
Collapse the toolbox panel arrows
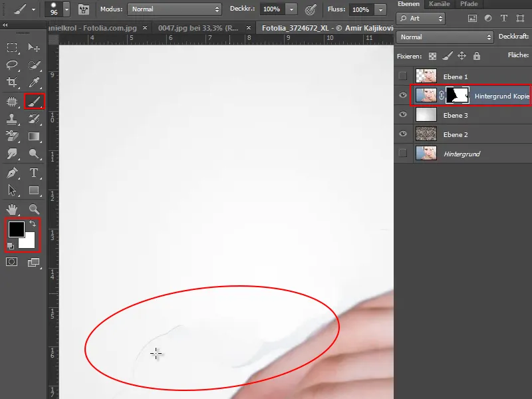tap(5, 25)
